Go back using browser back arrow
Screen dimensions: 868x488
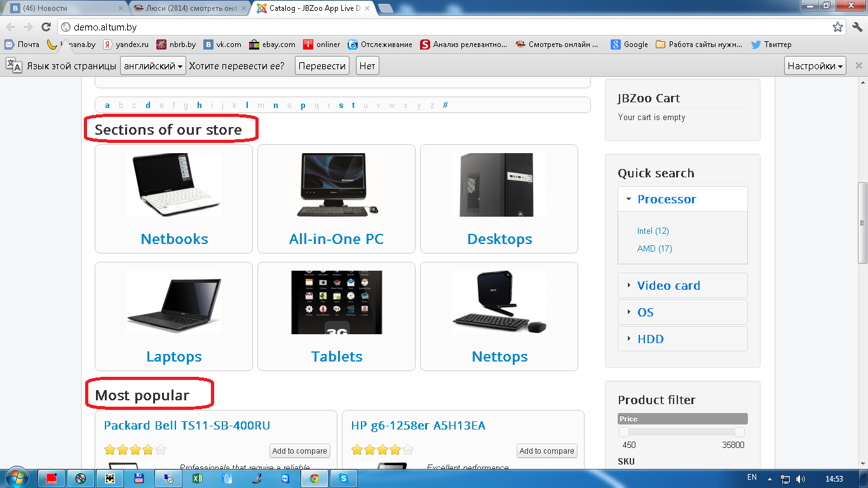click(10, 27)
